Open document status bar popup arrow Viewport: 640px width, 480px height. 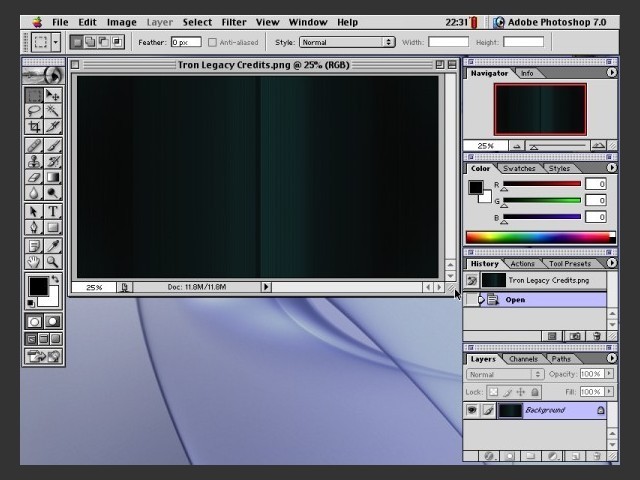(x=266, y=287)
